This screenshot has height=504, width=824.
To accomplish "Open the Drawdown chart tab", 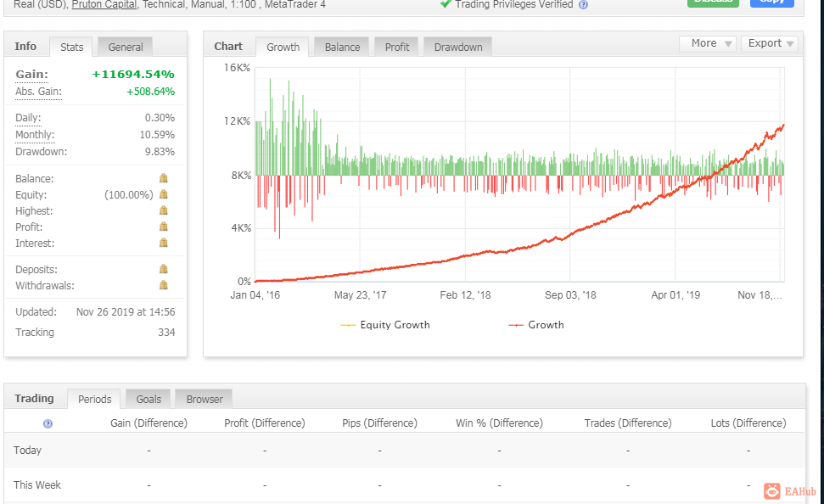I will pyautogui.click(x=457, y=47).
